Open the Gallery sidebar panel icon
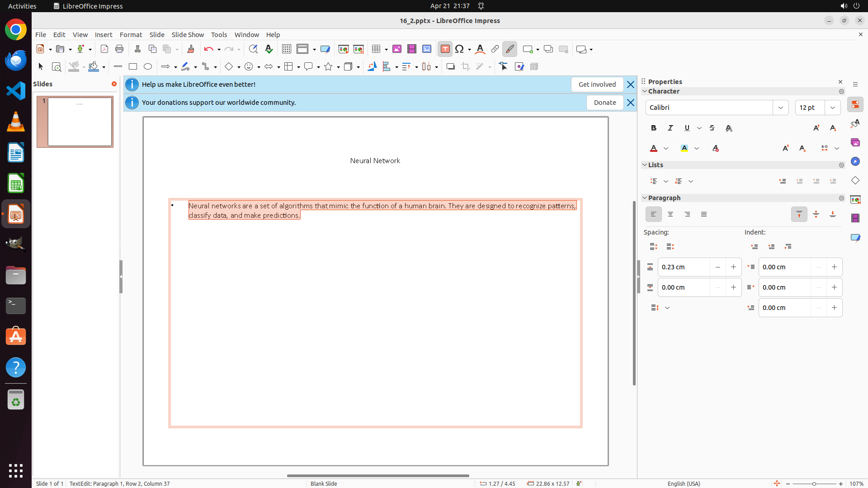 pyautogui.click(x=855, y=143)
